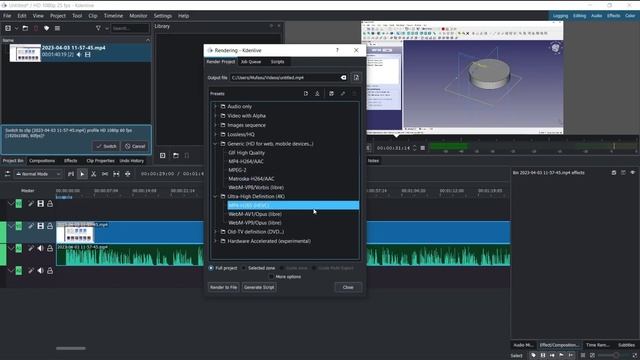
Task: Click the Close button in Rendering dialog
Action: point(348,287)
